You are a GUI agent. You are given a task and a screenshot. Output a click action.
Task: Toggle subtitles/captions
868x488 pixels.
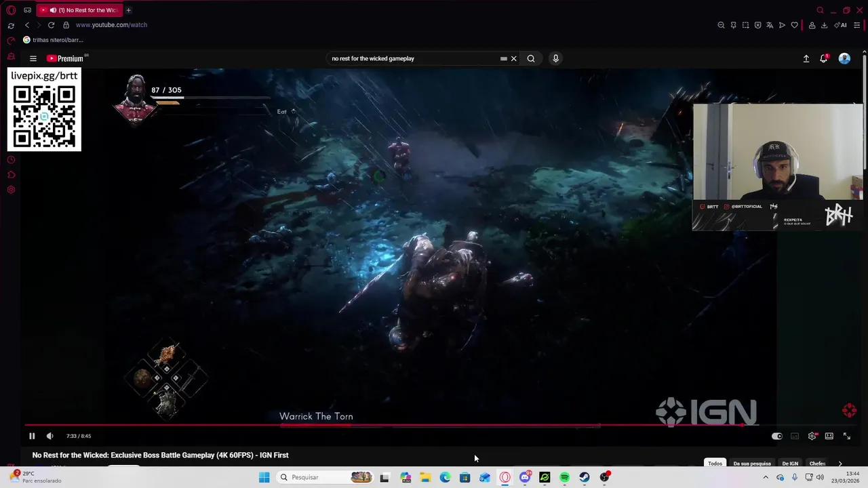[x=795, y=436]
